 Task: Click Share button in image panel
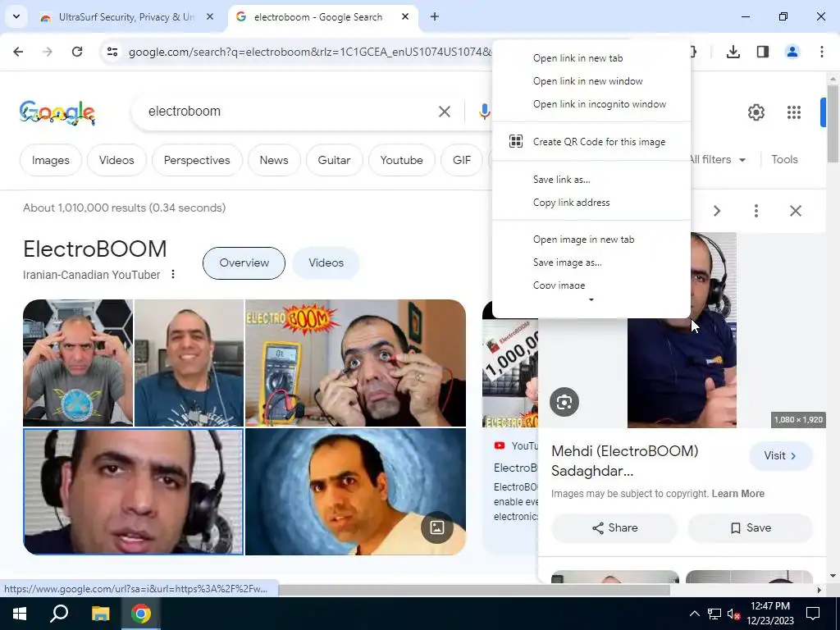pyautogui.click(x=614, y=527)
